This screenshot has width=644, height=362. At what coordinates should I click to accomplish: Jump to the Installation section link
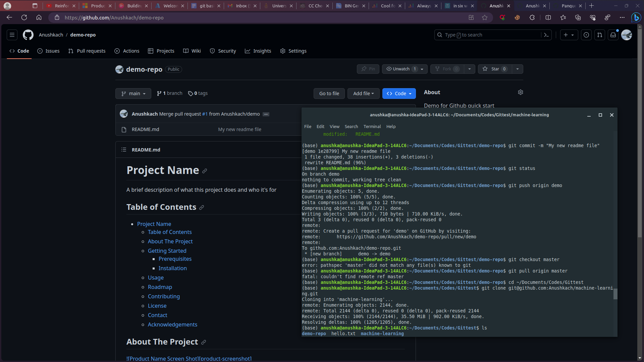coord(173,268)
